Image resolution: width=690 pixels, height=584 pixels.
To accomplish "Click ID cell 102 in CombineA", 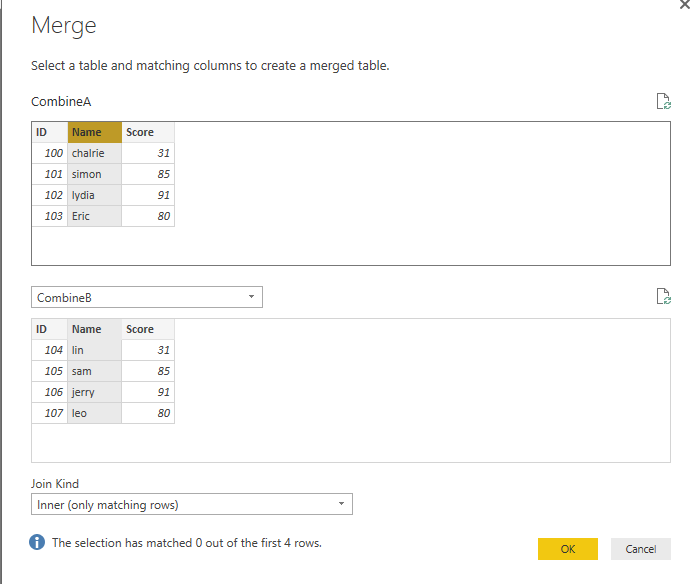I will click(x=50, y=195).
